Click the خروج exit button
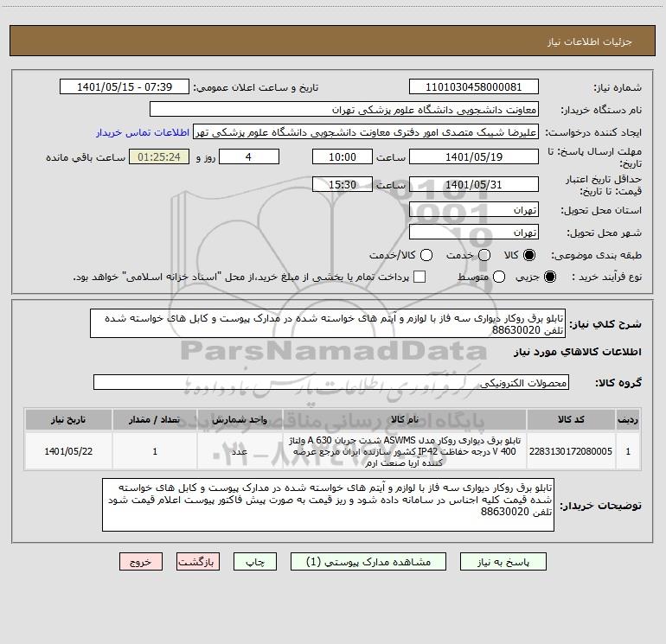 click(141, 562)
